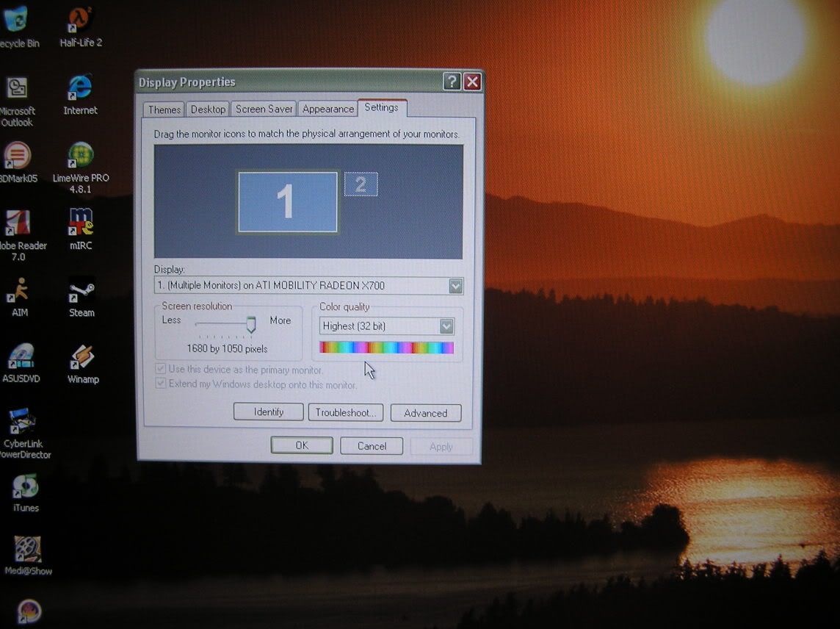Click the Screen resolution slider handle
This screenshot has width=840, height=629.
(251, 324)
